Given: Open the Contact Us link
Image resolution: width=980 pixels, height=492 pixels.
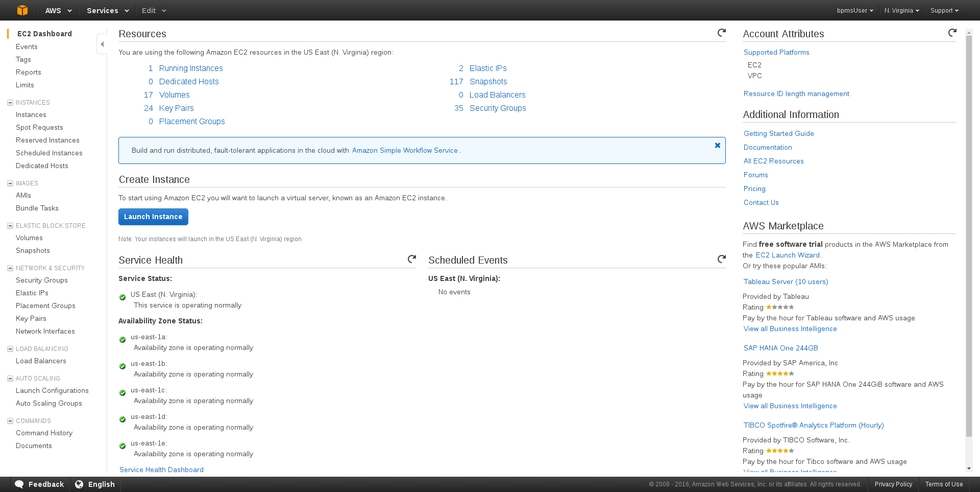Looking at the screenshot, I should click(761, 202).
